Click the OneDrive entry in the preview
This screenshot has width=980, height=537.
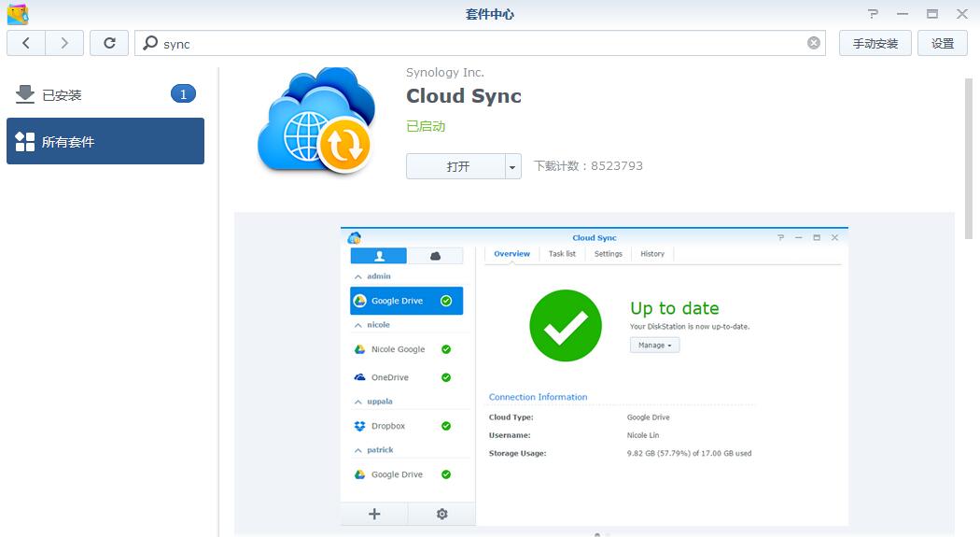tap(406, 377)
